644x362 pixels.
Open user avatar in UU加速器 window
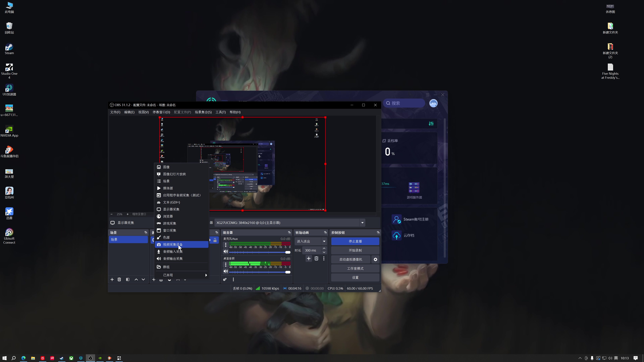tap(434, 103)
